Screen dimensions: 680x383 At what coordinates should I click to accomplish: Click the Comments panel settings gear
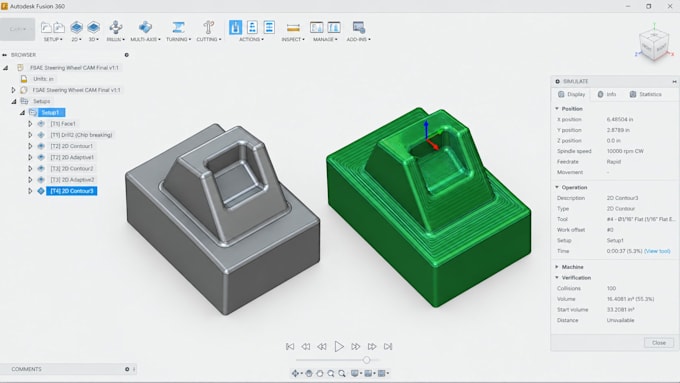pyautogui.click(x=127, y=369)
